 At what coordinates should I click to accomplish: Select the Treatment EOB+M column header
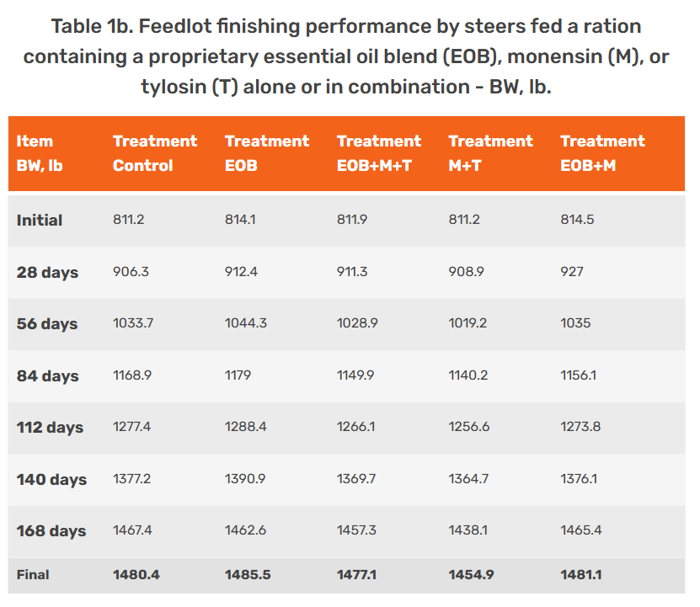pyautogui.click(x=602, y=153)
